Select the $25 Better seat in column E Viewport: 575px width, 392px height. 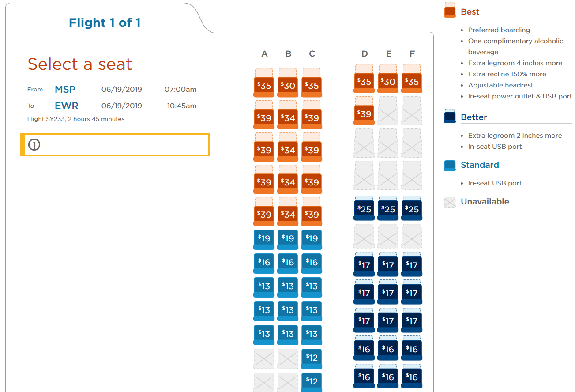388,208
